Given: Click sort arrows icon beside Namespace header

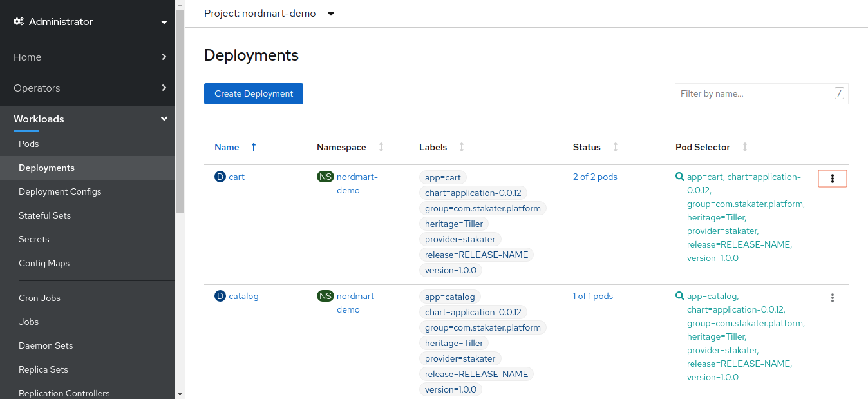Looking at the screenshot, I should (x=381, y=147).
